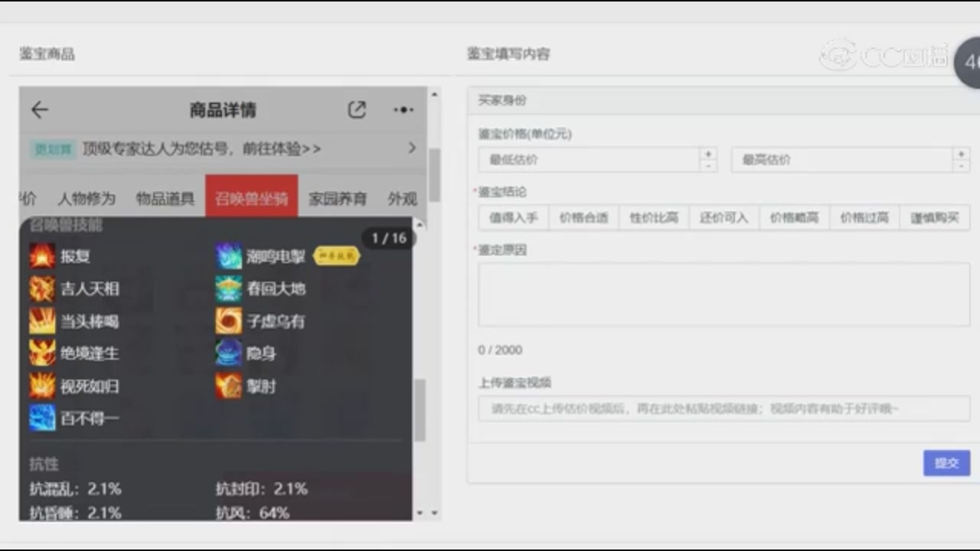The height and width of the screenshot is (551, 980).
Task: Click the 抗风: 64% resistance value
Action: tap(252, 513)
